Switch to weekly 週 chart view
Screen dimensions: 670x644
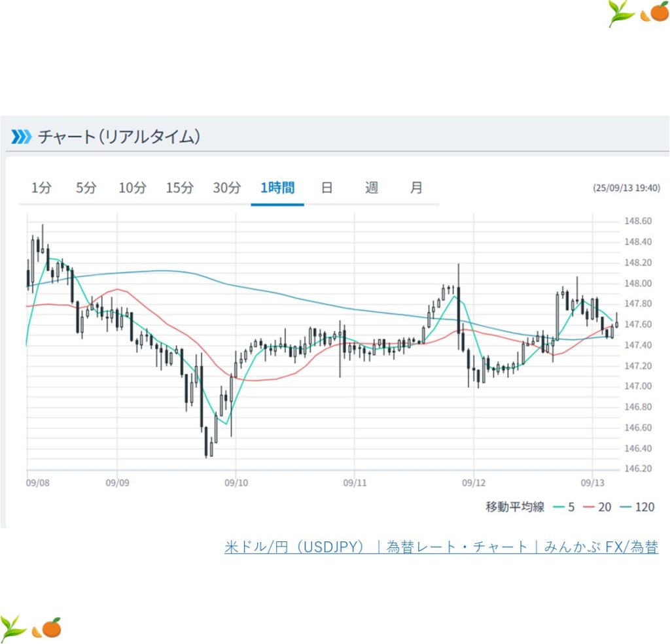click(372, 188)
